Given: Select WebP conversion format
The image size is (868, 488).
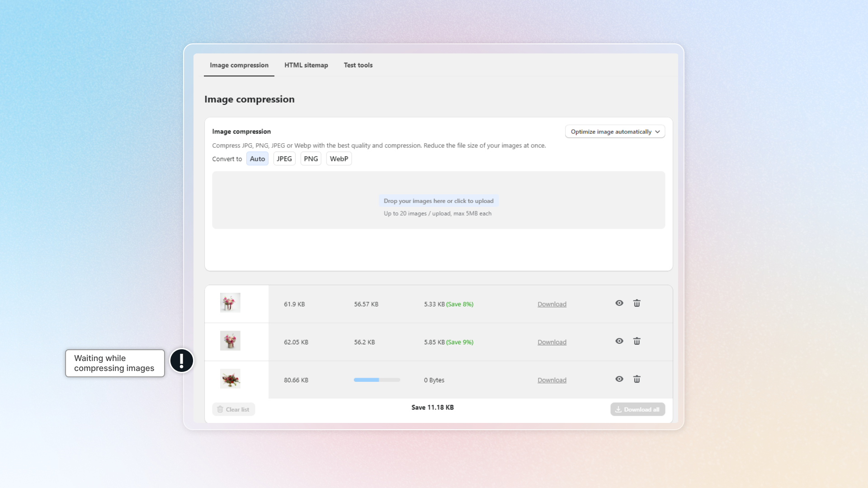Looking at the screenshot, I should pyautogui.click(x=339, y=159).
